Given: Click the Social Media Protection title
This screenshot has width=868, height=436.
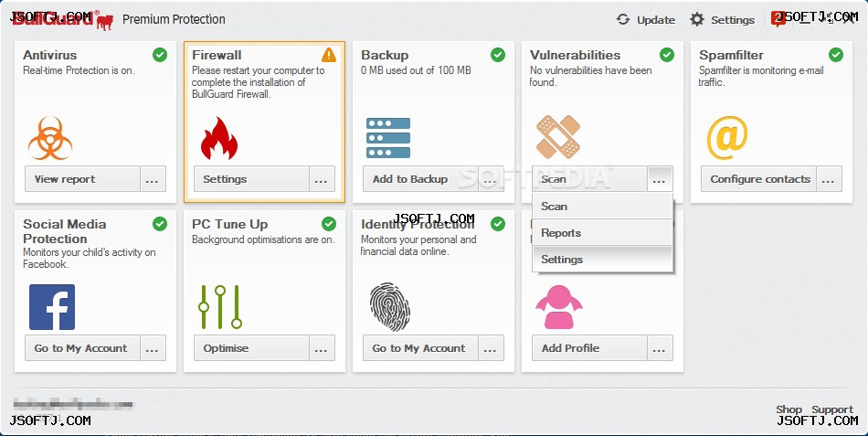Looking at the screenshot, I should 64,231.
